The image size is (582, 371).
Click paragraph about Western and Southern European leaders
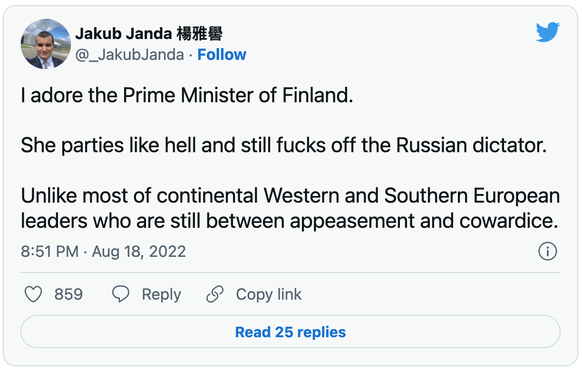290,209
